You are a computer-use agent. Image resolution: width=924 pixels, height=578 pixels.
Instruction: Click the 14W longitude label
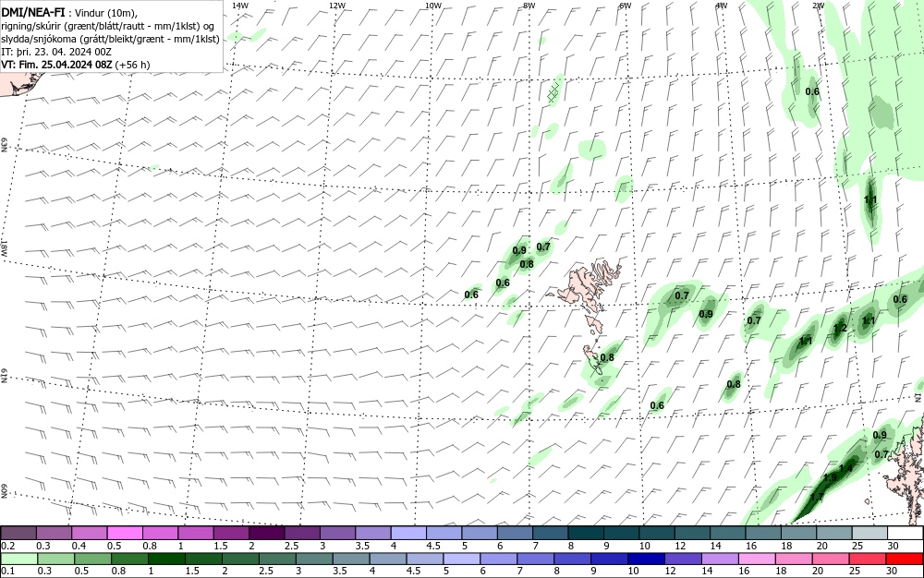click(x=240, y=6)
